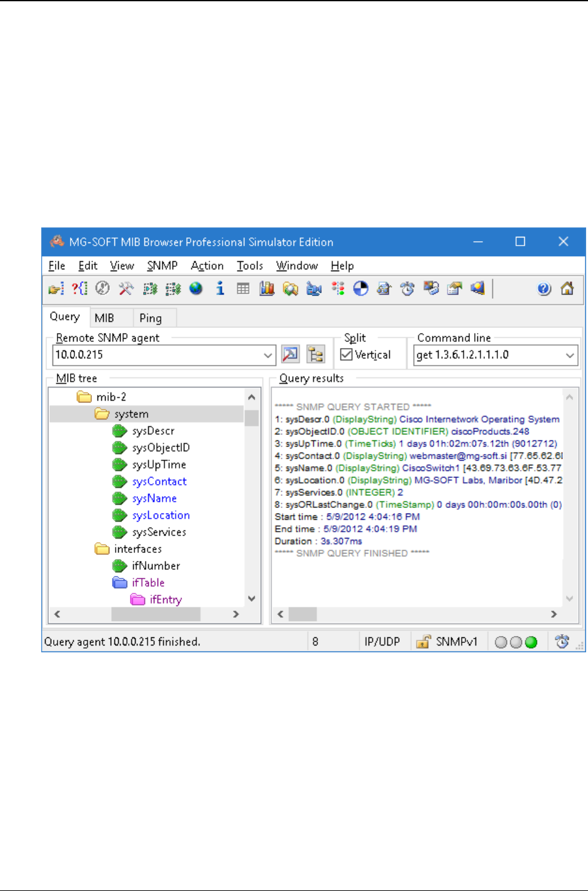Click the second green chip toolbar icon
Screen dimensions: 588x891
173,289
